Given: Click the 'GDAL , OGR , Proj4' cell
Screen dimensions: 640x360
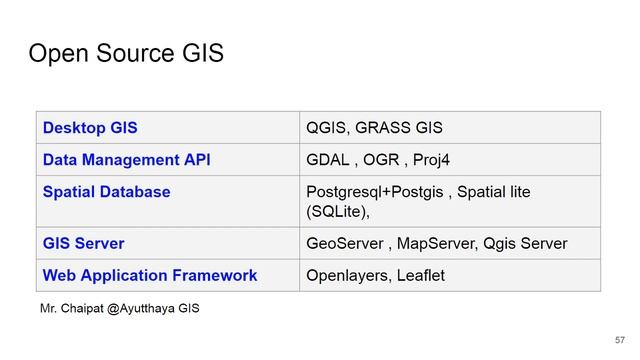Looking at the screenshot, I should (450, 160).
